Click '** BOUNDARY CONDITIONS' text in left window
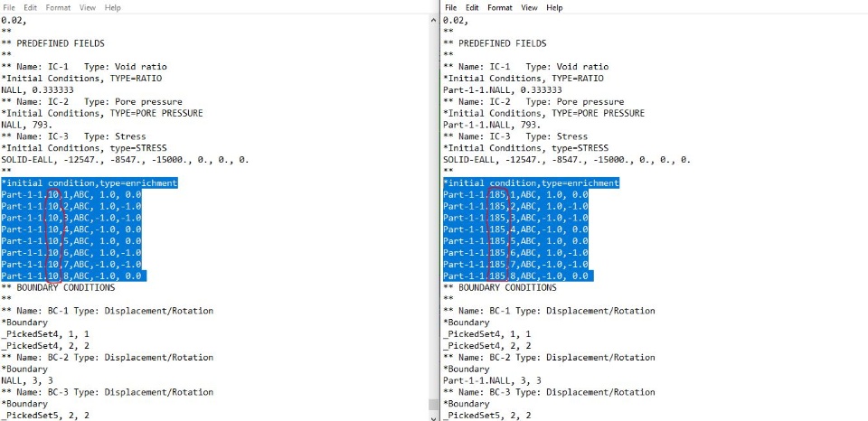 tap(58, 287)
